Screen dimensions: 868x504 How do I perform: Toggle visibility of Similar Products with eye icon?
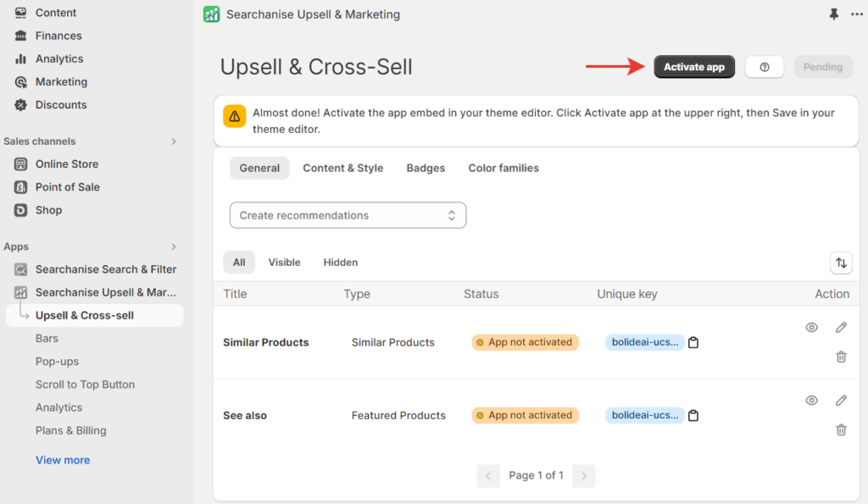coord(811,327)
